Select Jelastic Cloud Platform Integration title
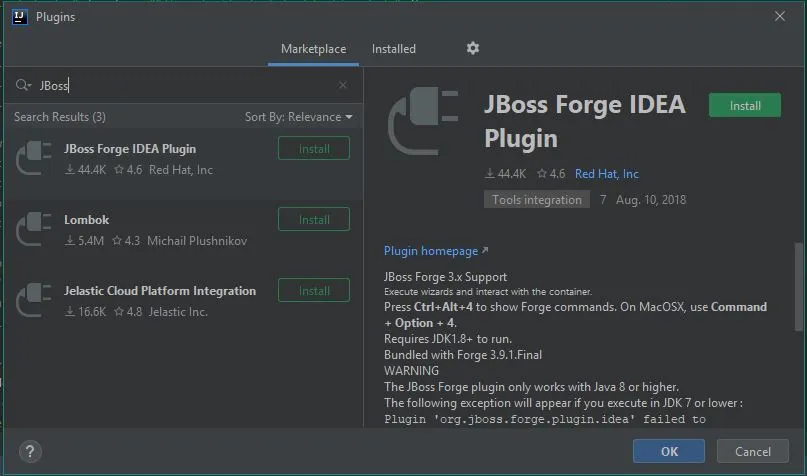 [x=160, y=291]
